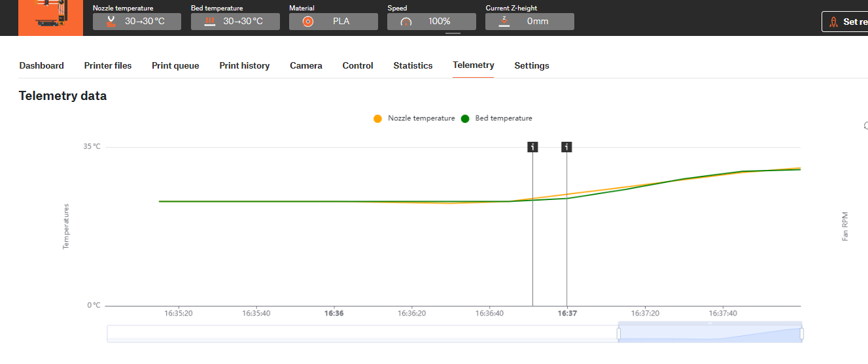Image resolution: width=868 pixels, height=364 pixels.
Task: Open the Dashboard tab
Action: point(42,65)
